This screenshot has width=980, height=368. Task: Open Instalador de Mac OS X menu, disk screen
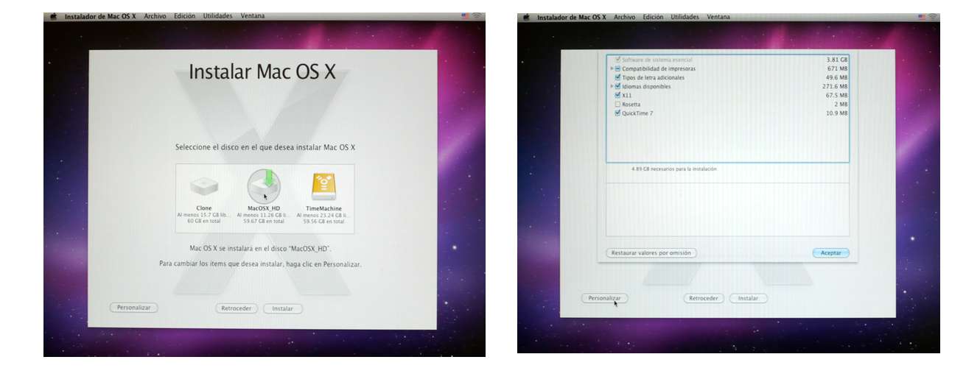click(x=100, y=16)
